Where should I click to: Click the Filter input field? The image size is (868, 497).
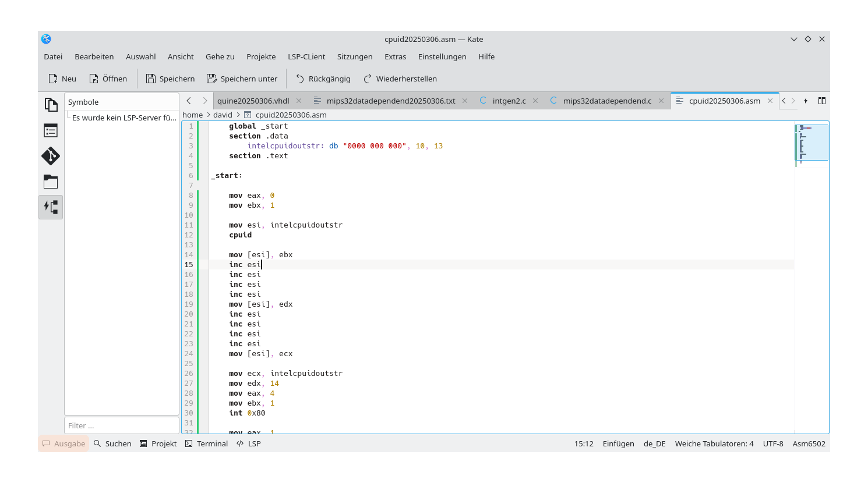[x=122, y=425]
